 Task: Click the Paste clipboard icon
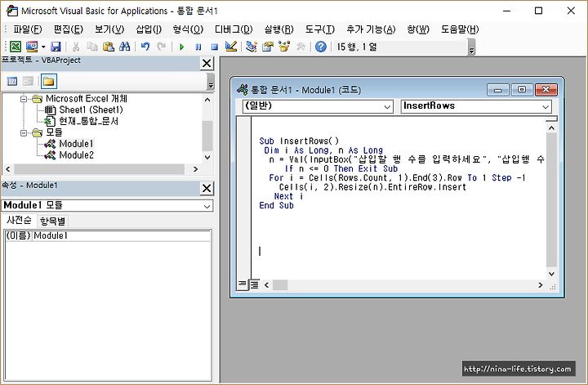[109, 47]
